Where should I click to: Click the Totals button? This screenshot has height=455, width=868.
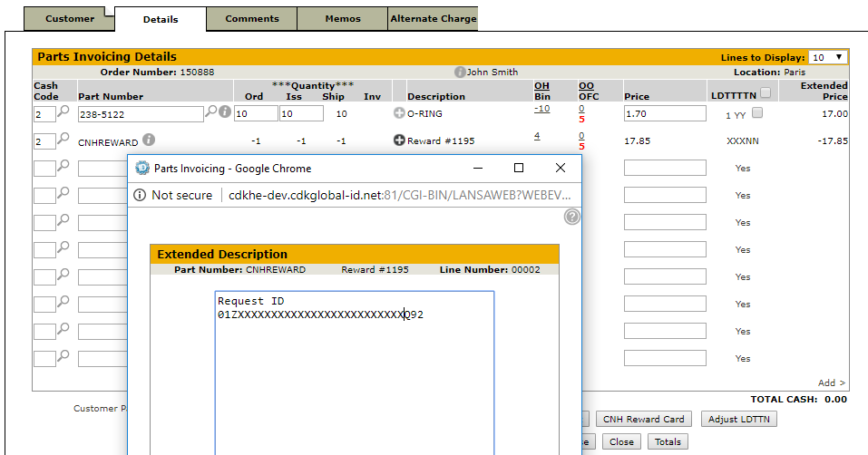tap(668, 441)
